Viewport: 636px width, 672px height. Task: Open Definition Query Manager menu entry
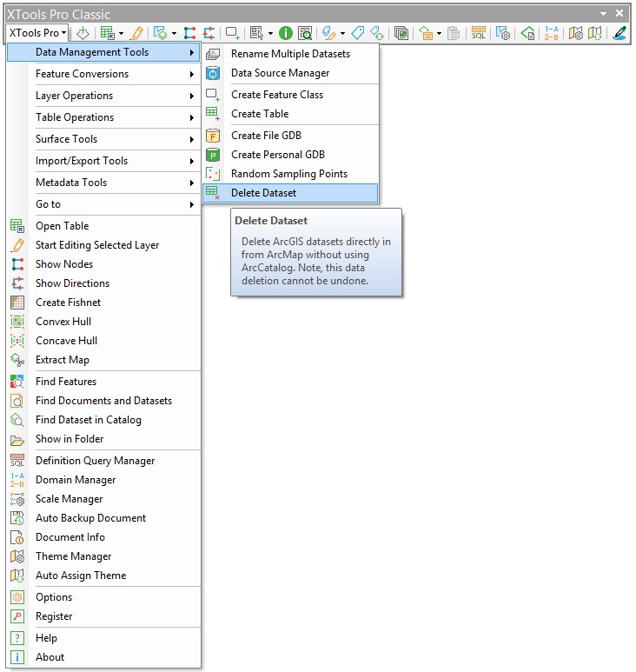(x=103, y=461)
